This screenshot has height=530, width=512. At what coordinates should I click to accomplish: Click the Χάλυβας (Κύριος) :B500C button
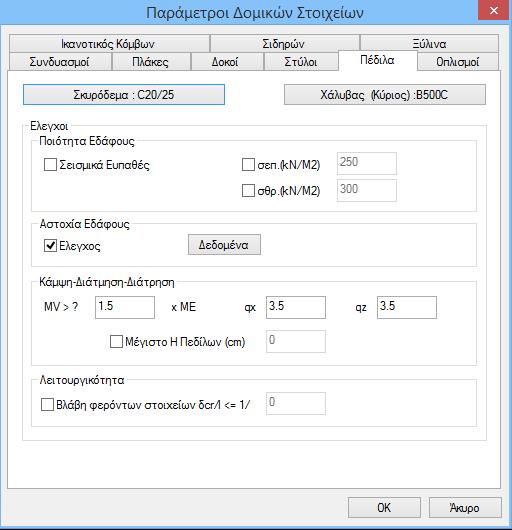[385, 95]
